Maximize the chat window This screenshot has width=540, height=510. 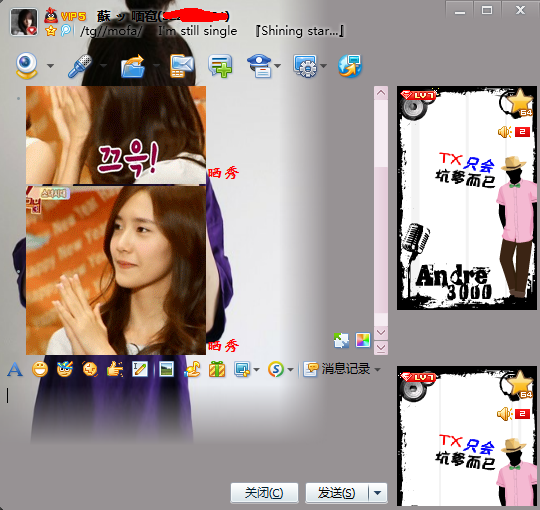tap(487, 10)
